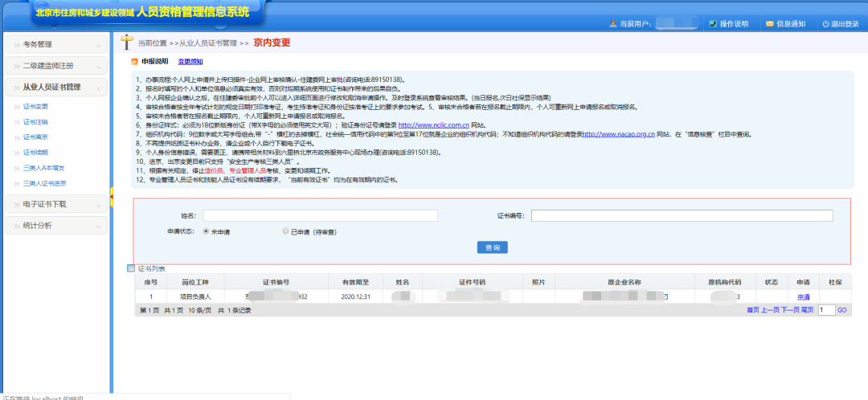Click the signpost icon beside 当前位置

[127, 42]
